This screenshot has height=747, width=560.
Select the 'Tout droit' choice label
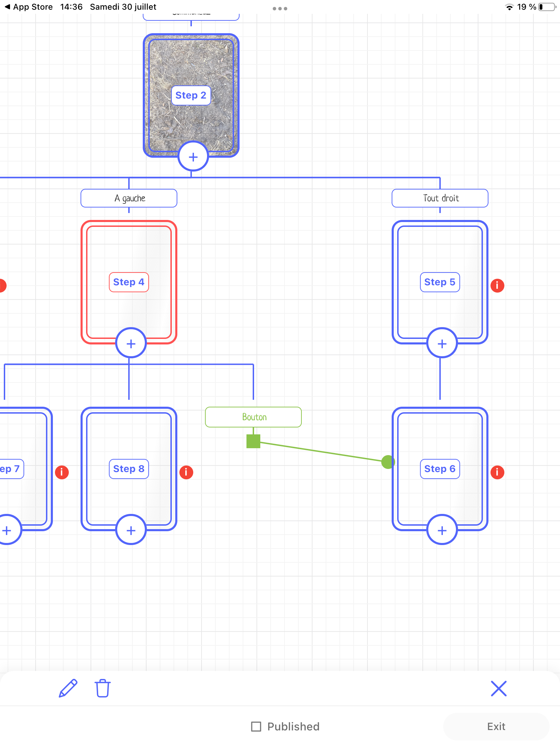440,198
